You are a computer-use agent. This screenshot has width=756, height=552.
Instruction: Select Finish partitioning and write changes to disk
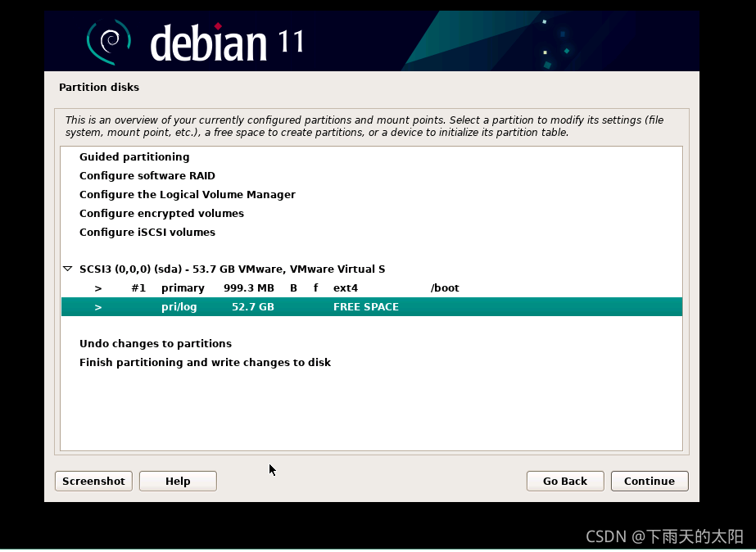pos(205,362)
